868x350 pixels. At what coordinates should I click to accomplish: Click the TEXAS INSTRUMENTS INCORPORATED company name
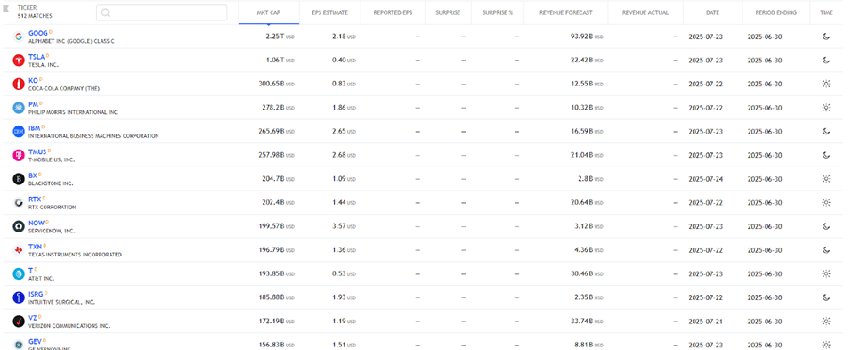(75, 255)
